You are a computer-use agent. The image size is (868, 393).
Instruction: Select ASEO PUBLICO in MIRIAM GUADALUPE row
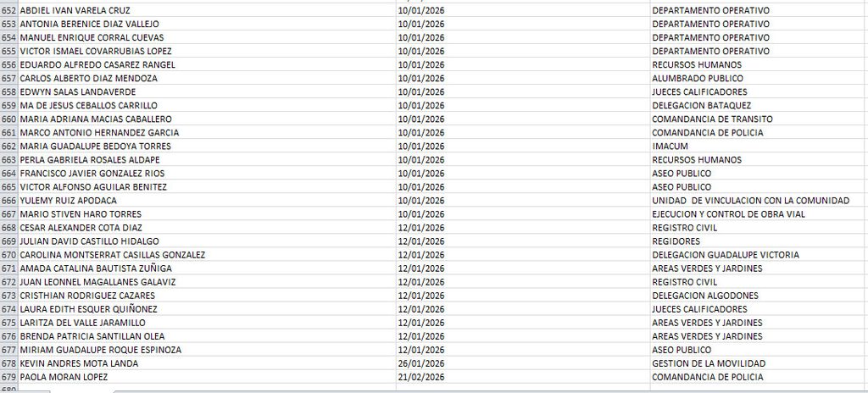click(759, 349)
